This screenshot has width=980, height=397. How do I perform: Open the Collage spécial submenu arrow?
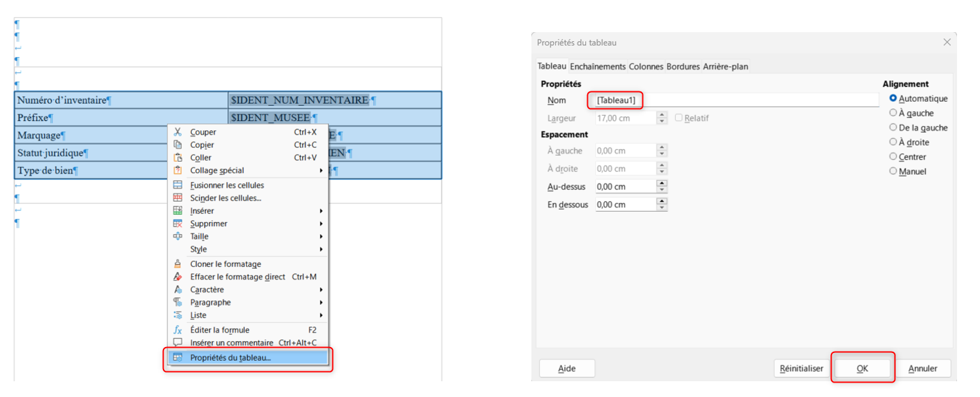tap(321, 171)
